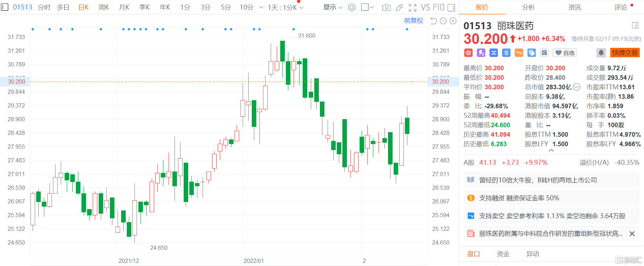This screenshot has width=644, height=266.
Task: Toggle the left panel layout icon
Action: click(5, 7)
